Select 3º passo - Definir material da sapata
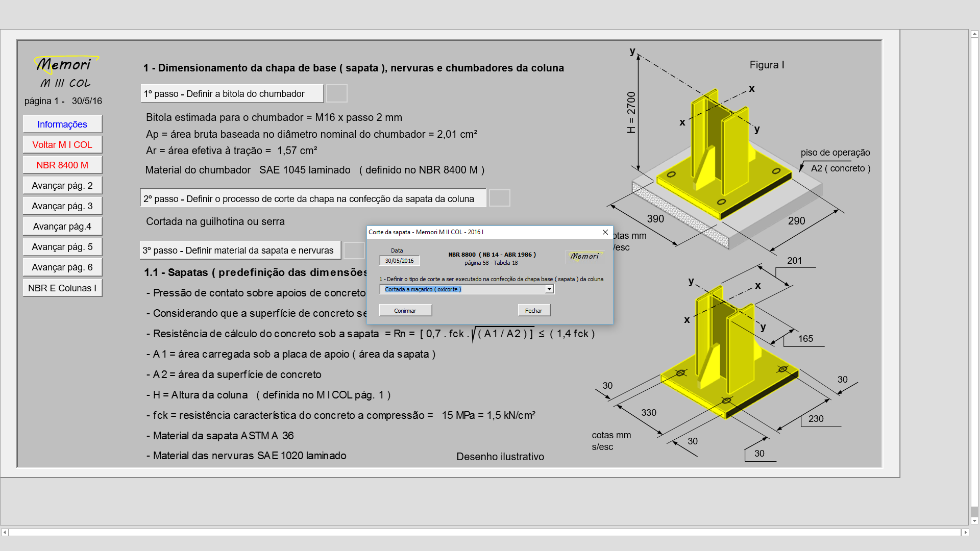 (x=240, y=251)
